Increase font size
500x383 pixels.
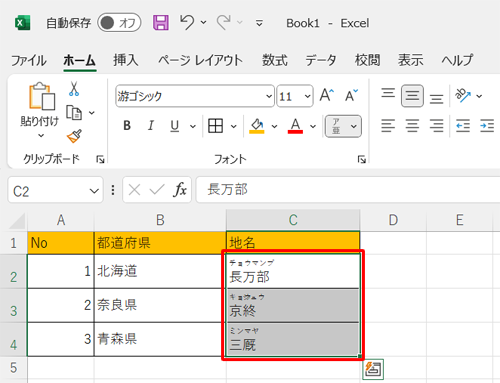pos(326,96)
